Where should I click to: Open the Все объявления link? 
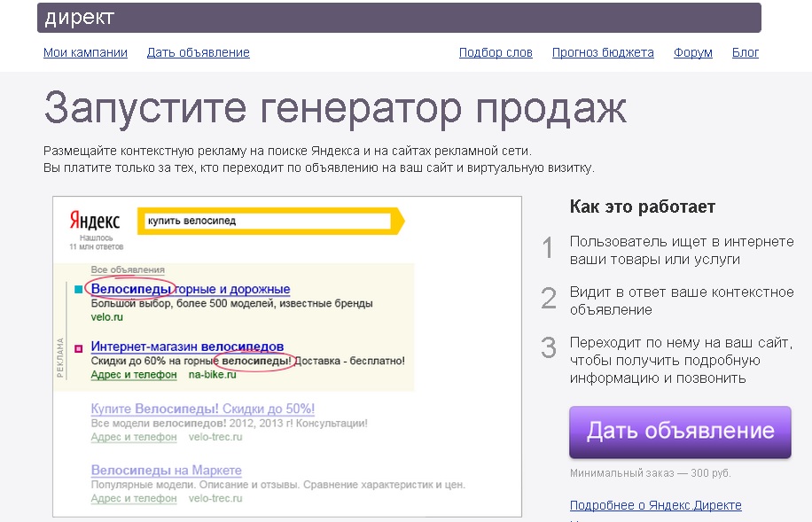[x=128, y=269]
